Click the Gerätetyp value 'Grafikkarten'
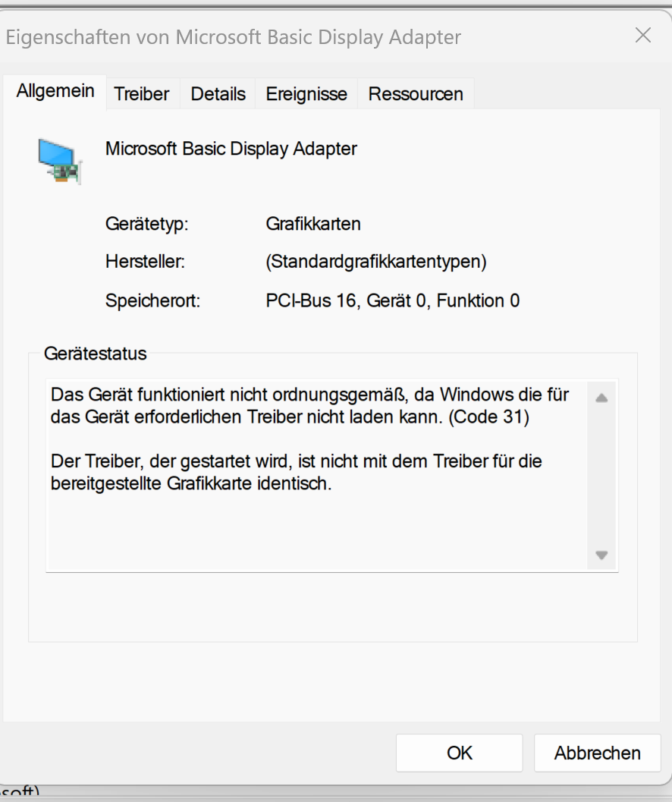Screen dimensions: 672x802 coord(313,224)
